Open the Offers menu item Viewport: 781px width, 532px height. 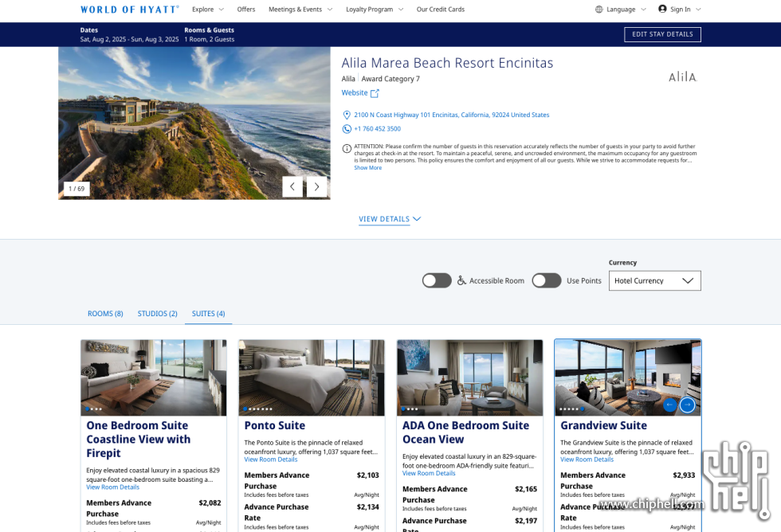coord(246,10)
